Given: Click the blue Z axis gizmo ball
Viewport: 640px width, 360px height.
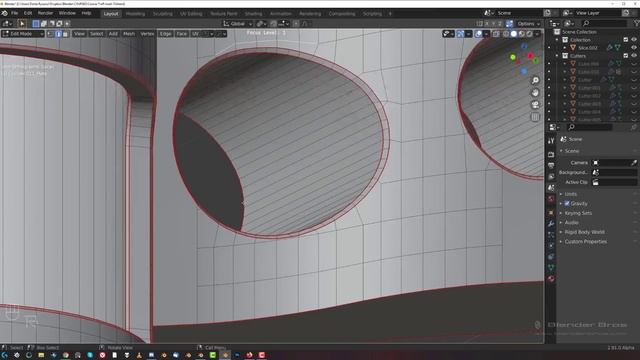Looking at the screenshot, I should tap(524, 71).
